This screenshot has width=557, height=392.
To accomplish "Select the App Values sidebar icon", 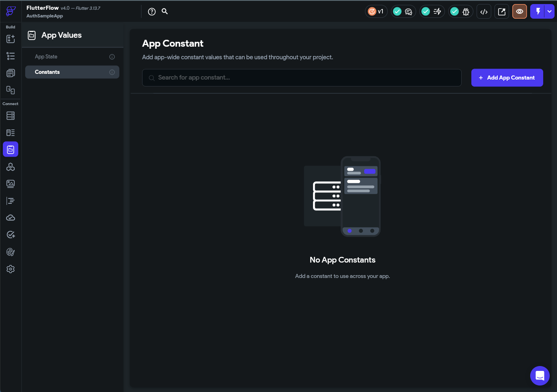I will [11, 150].
